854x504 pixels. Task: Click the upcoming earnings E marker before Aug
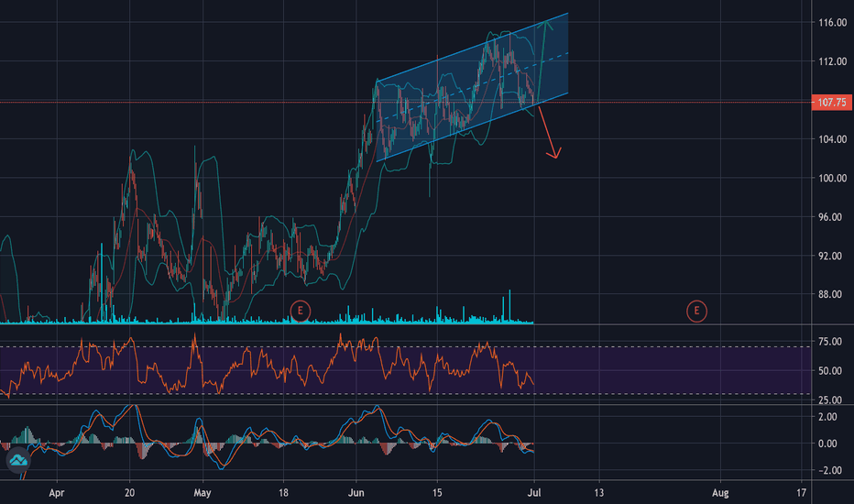click(x=696, y=312)
